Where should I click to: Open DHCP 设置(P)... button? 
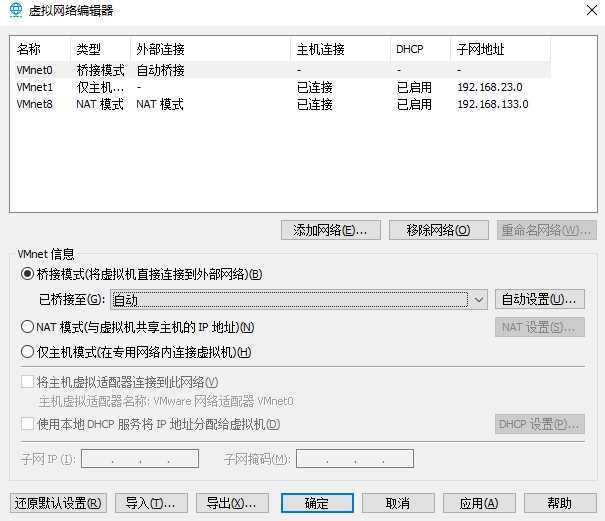pyautogui.click(x=540, y=424)
